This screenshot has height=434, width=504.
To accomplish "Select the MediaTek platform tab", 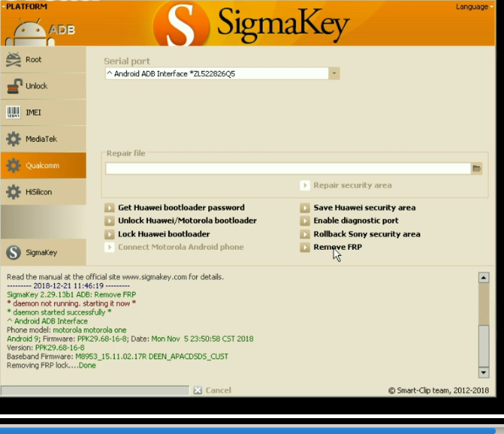I will coord(44,139).
